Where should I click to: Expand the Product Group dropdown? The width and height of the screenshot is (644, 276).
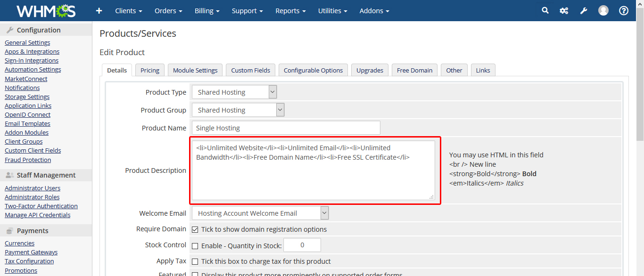tap(238, 110)
